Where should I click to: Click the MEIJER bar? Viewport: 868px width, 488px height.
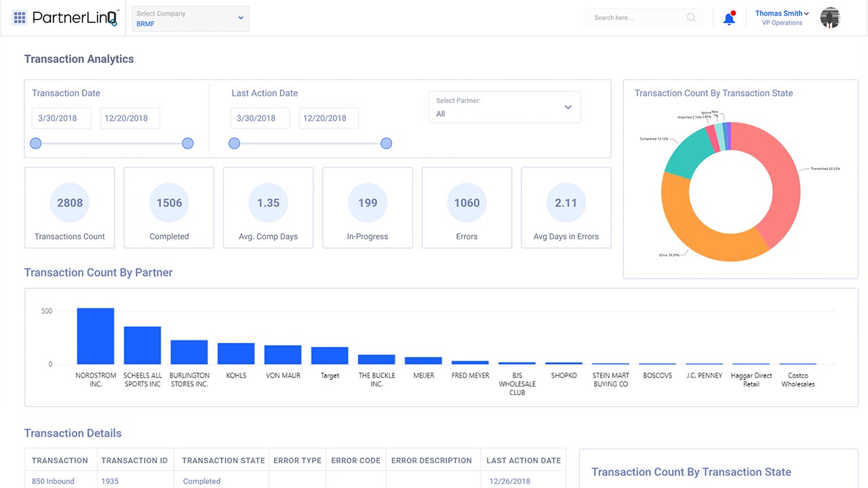pos(424,361)
